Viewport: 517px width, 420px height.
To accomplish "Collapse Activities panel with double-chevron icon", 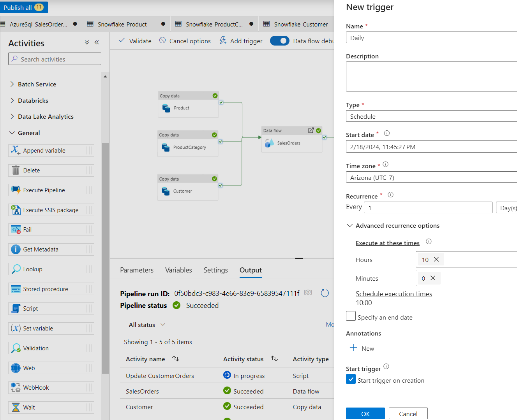I will point(97,42).
